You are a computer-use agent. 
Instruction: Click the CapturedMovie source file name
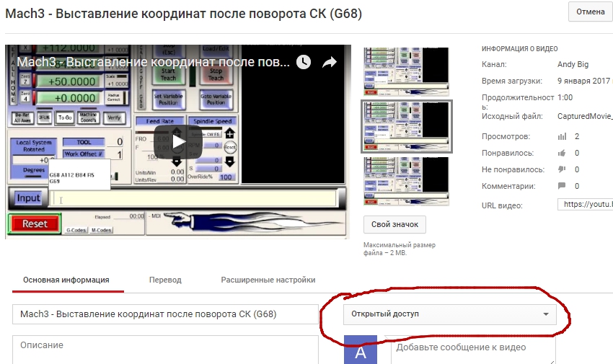click(586, 116)
